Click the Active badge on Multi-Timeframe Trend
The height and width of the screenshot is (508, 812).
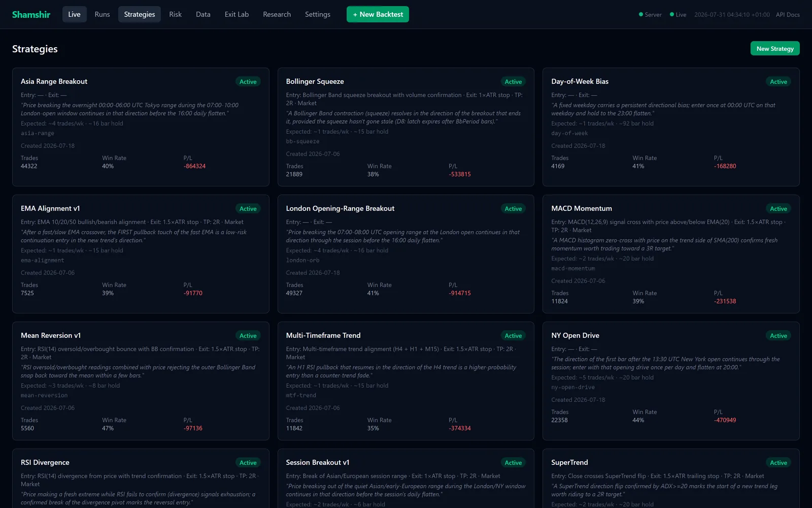click(x=513, y=335)
